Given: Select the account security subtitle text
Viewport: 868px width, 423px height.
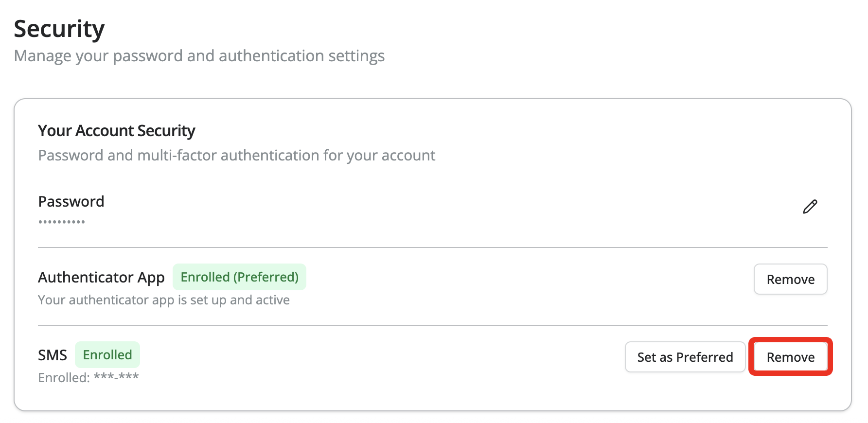Looking at the screenshot, I should 236,155.
